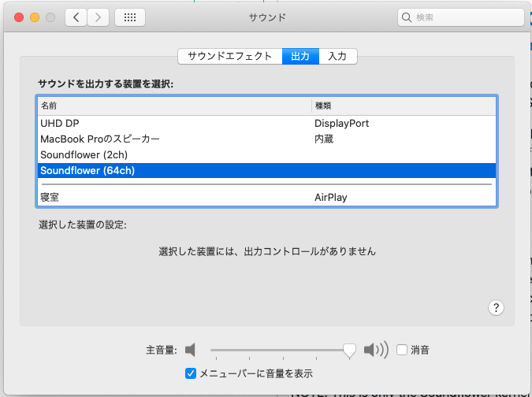Viewport: 532px width, 397px height.
Task: Select the UHD DP output device
Action: pos(266,124)
